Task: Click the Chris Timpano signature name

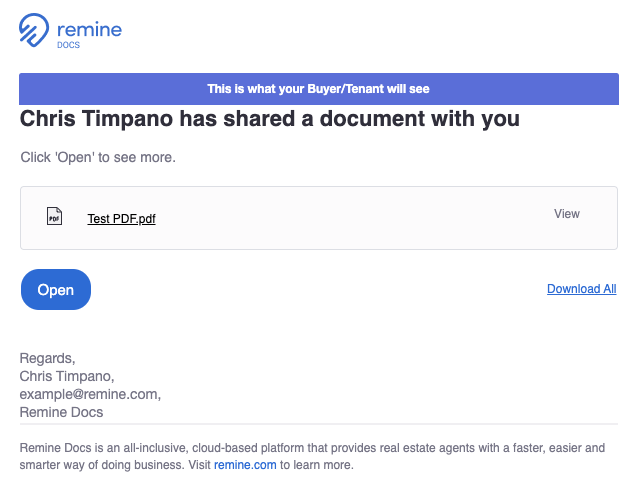Action: (x=67, y=376)
